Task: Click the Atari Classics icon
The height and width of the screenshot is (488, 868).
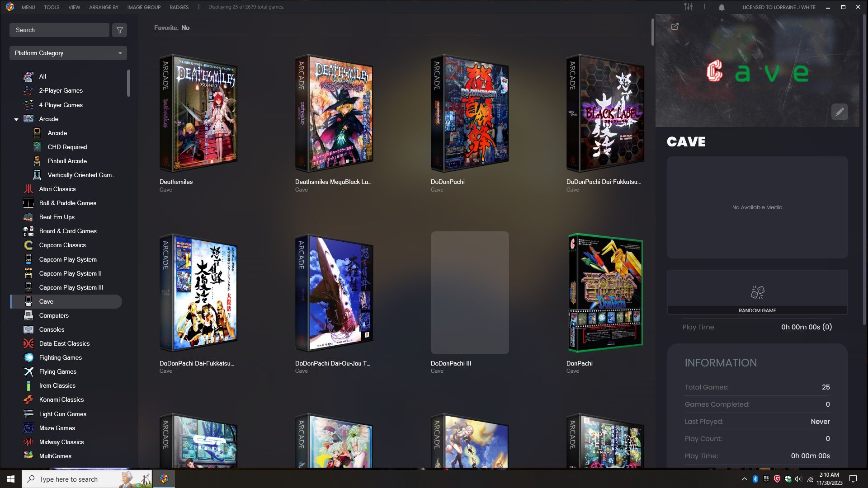Action: pos(28,189)
